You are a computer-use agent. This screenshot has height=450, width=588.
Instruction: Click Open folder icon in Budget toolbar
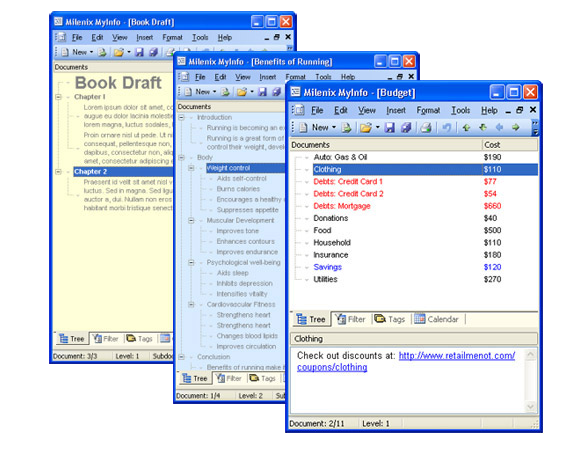click(366, 128)
